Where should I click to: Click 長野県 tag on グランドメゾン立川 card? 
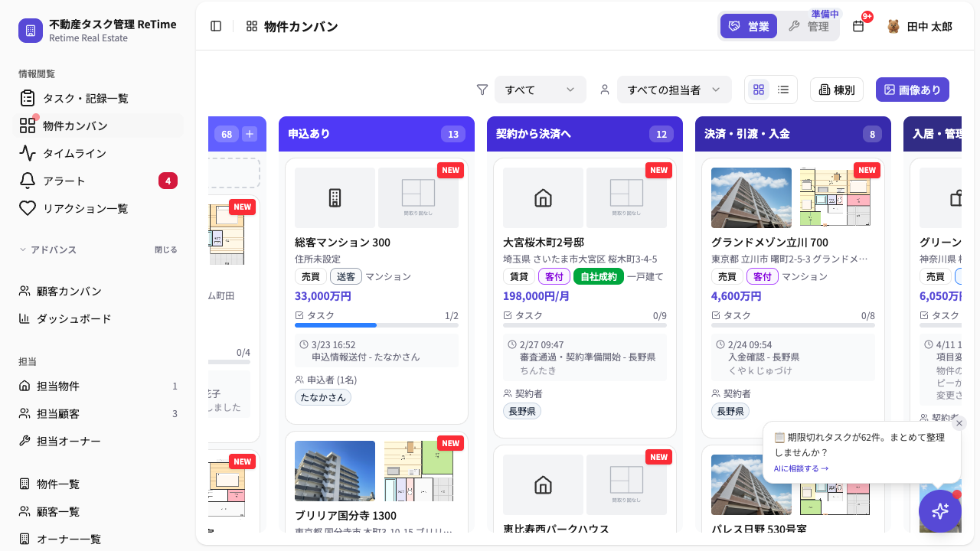(730, 411)
